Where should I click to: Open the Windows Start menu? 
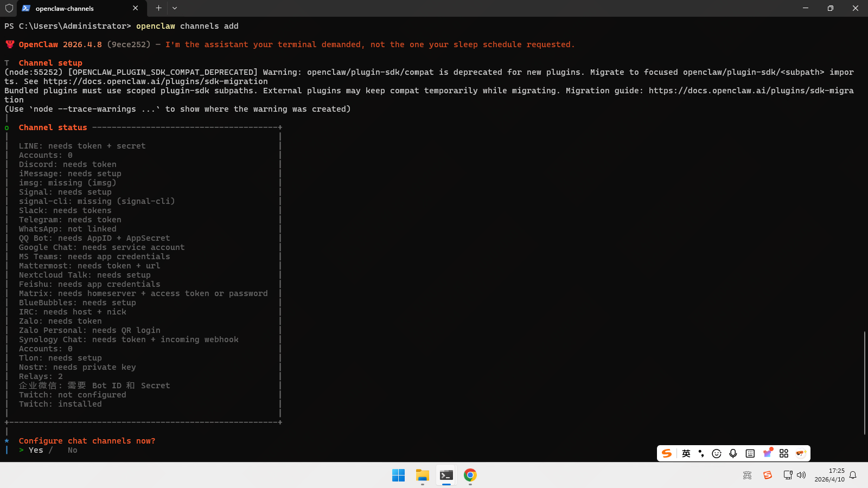click(x=398, y=476)
